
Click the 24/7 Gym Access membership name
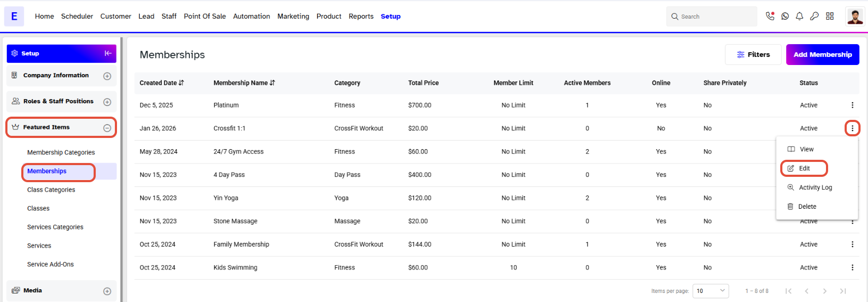click(x=238, y=151)
